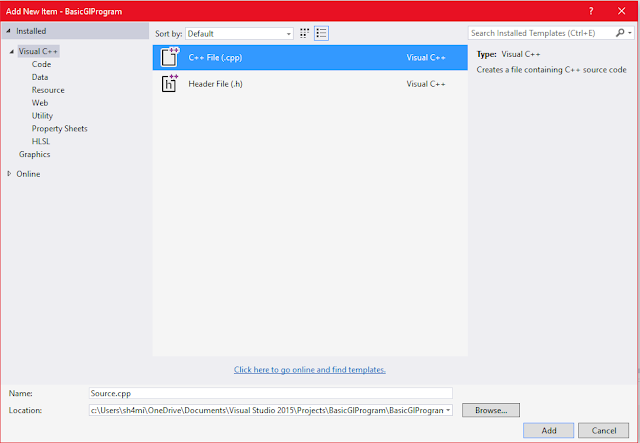The width and height of the screenshot is (640, 443).
Task: Select the Resource category
Action: click(x=48, y=90)
